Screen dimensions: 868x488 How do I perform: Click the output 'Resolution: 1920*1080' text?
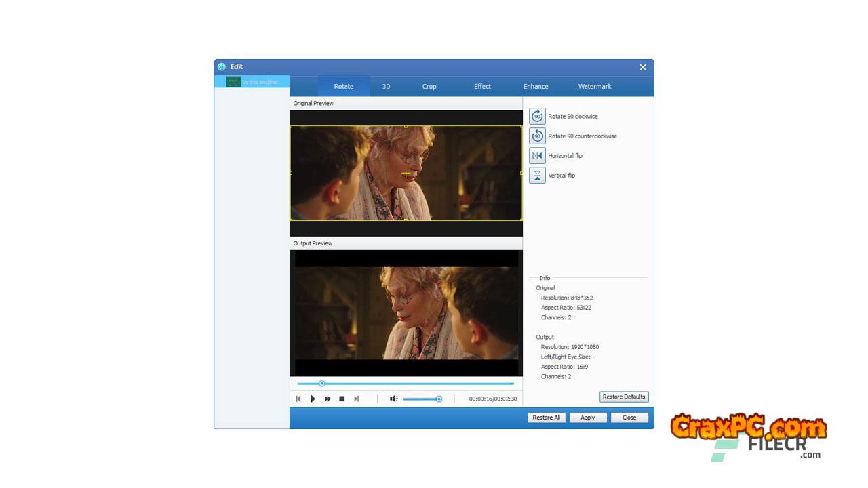coord(570,347)
